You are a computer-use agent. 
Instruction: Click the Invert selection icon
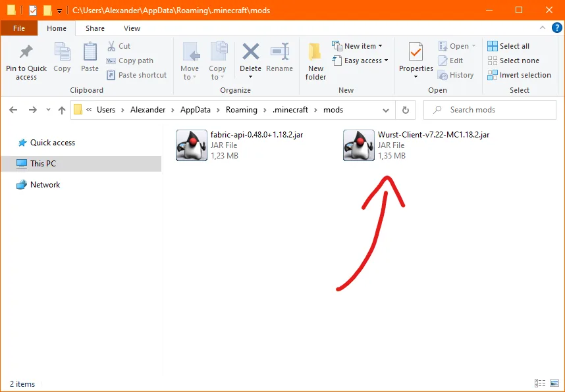(492, 75)
